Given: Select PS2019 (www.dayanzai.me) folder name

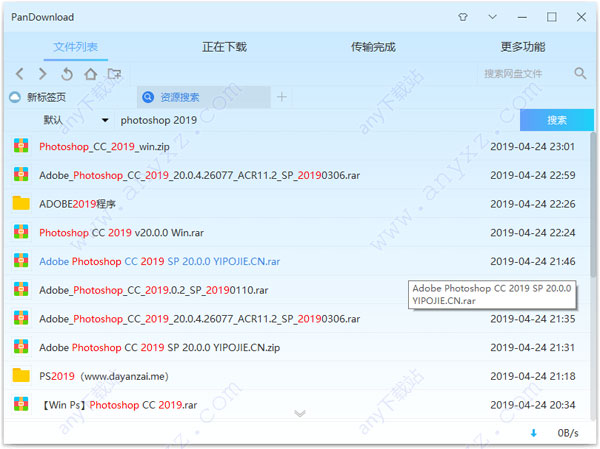Looking at the screenshot, I should click(104, 376).
